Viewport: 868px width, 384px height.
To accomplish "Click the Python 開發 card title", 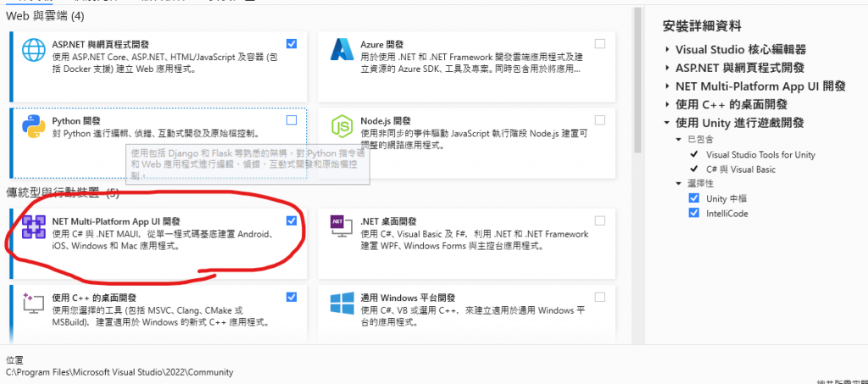I will [x=75, y=120].
